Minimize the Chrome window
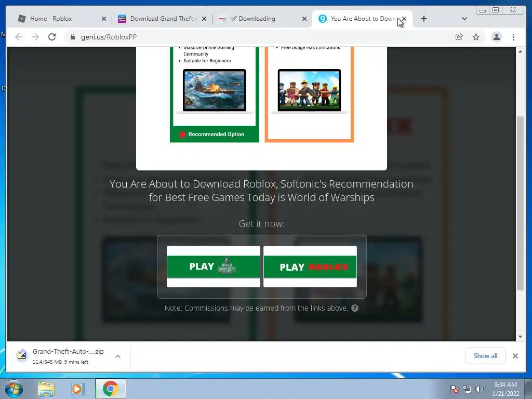 (x=483, y=10)
